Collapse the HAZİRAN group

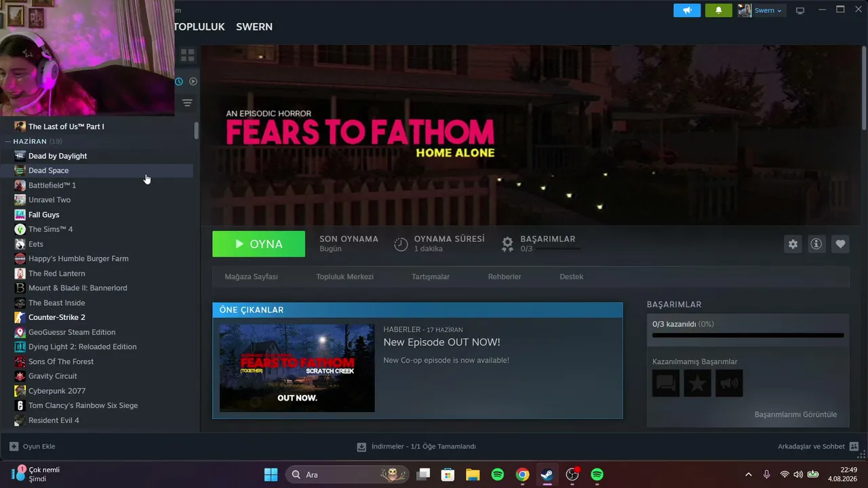click(7, 141)
